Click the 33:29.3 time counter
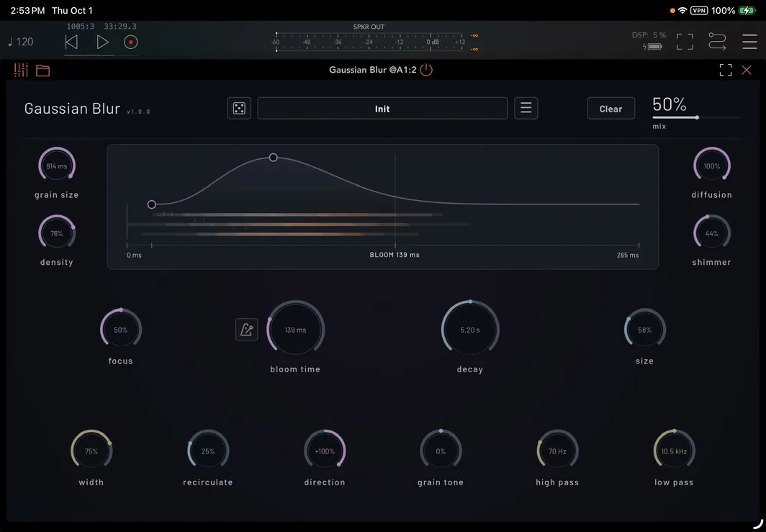The height and width of the screenshot is (532, 766). [x=120, y=27]
